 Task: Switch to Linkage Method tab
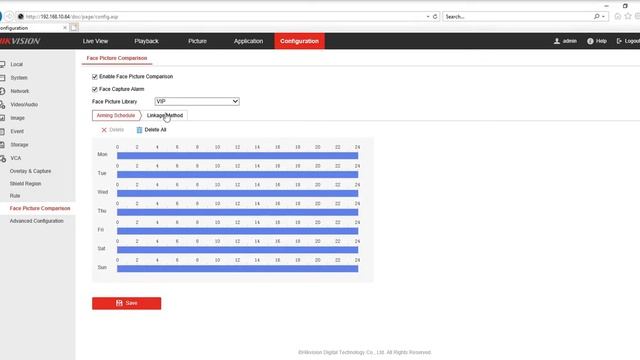165,116
